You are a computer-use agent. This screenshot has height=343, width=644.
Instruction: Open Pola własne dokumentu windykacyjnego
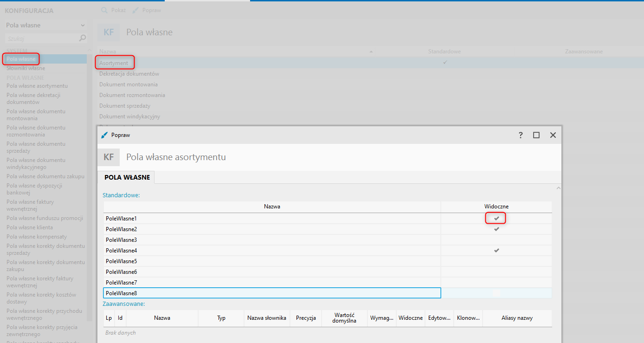[x=36, y=163]
